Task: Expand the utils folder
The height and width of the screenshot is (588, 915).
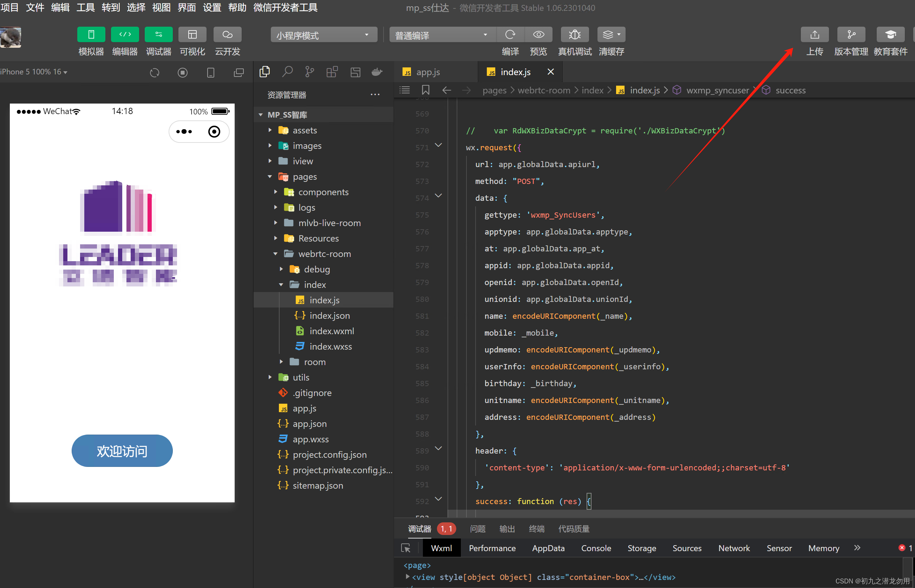Action: click(301, 377)
